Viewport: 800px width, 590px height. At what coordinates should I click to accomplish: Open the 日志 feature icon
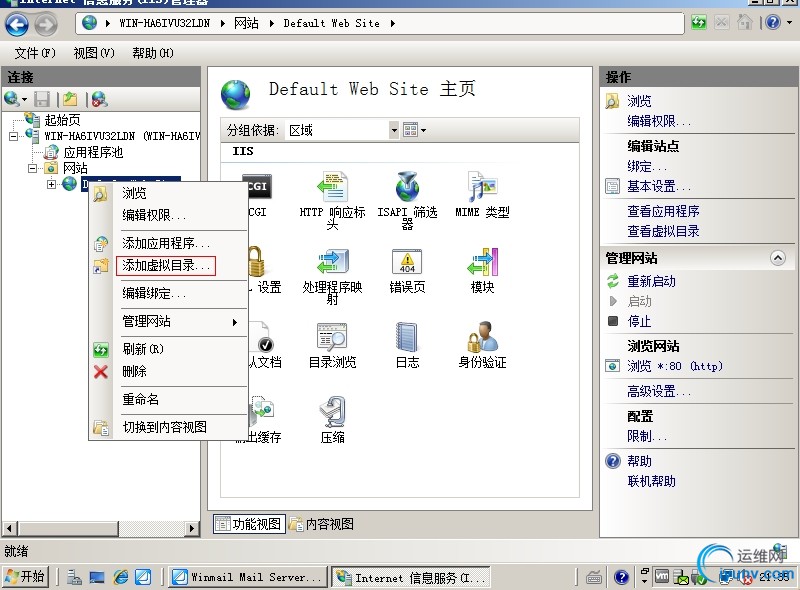click(407, 337)
